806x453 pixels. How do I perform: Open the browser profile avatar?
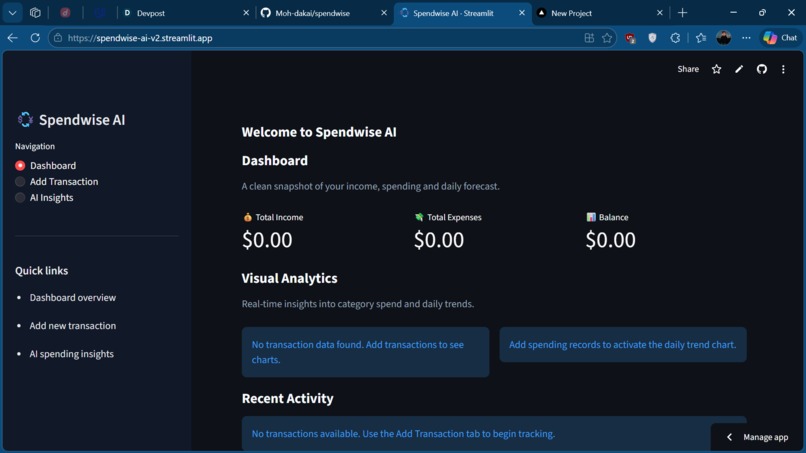pyautogui.click(x=724, y=38)
